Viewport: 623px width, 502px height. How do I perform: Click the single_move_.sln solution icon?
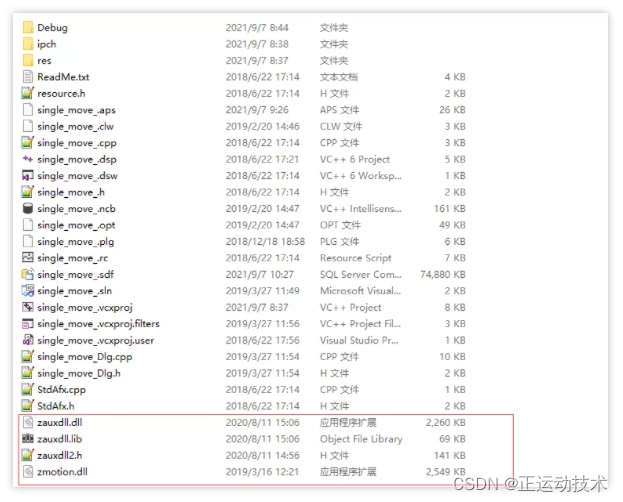(x=28, y=291)
